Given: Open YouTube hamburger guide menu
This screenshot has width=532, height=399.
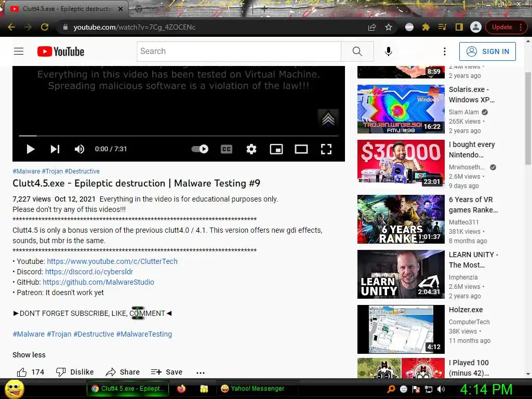Looking at the screenshot, I should click(x=19, y=51).
